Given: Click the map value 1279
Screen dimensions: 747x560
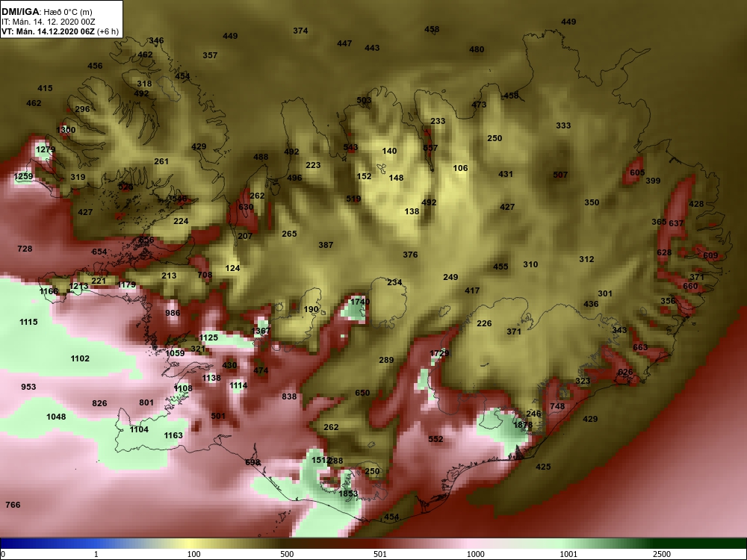Looking at the screenshot, I should click(46, 149).
